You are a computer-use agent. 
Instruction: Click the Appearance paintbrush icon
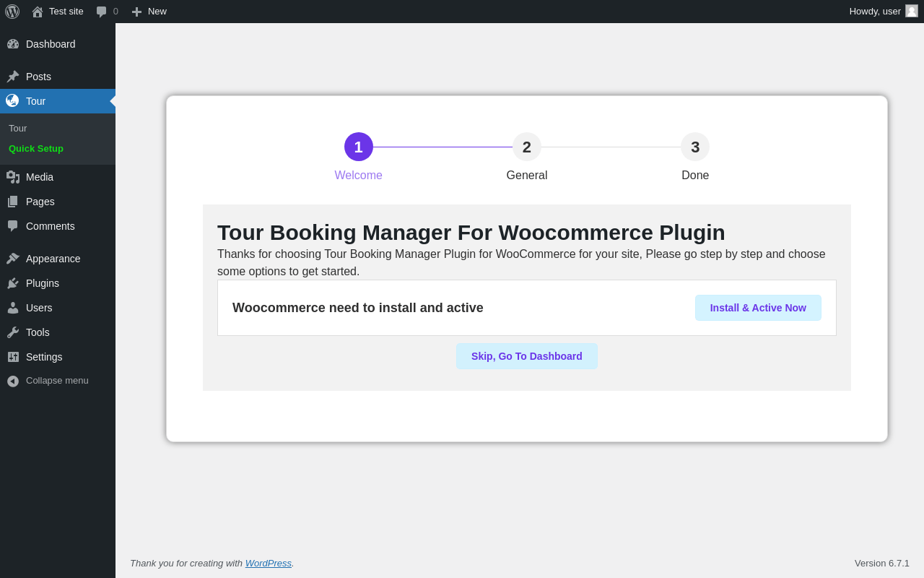click(13, 259)
